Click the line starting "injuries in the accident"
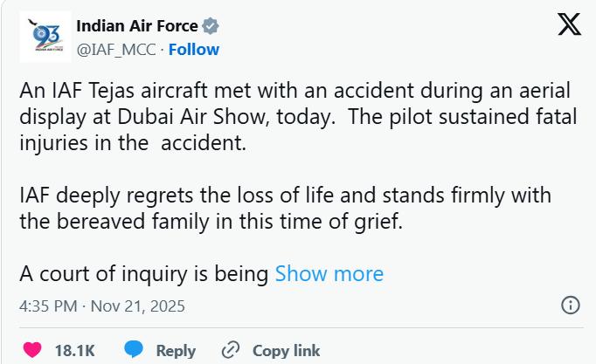This screenshot has width=596, height=364. pos(133,143)
